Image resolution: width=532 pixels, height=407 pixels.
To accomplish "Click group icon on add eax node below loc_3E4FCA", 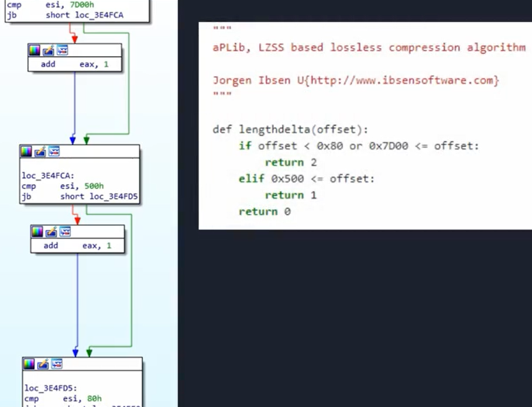I will coord(64,232).
